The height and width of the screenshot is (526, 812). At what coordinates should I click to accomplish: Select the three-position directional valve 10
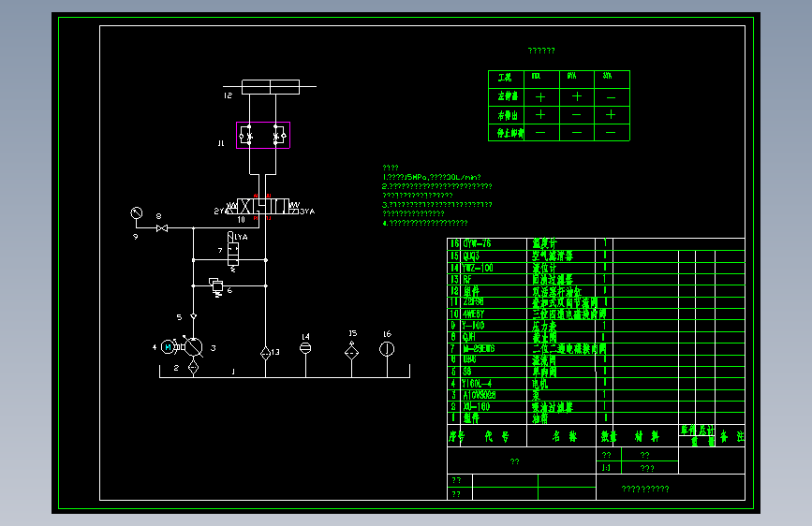click(x=263, y=207)
